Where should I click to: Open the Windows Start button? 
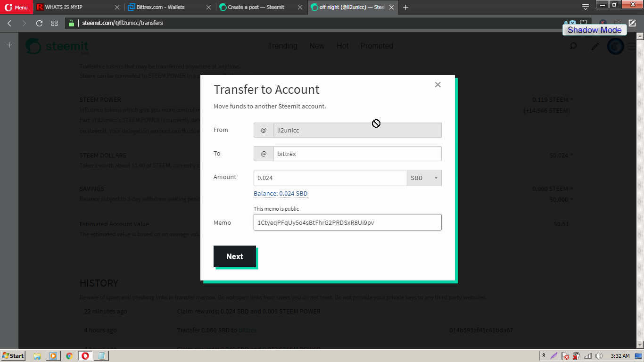(x=13, y=356)
